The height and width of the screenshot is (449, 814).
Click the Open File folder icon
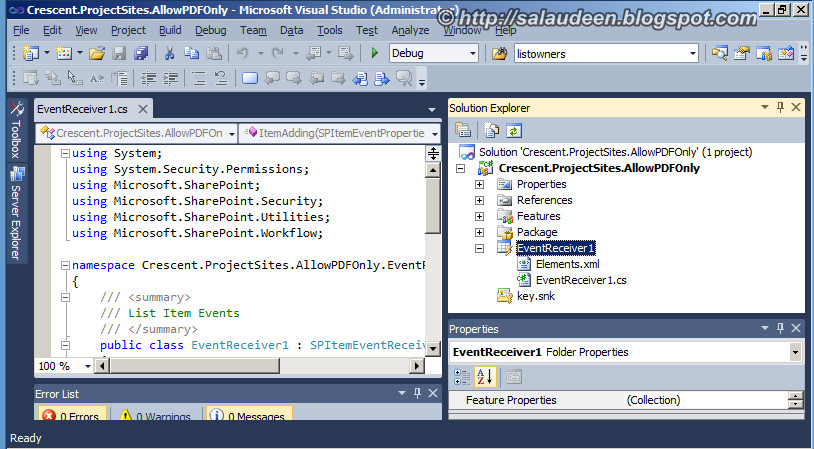point(97,53)
